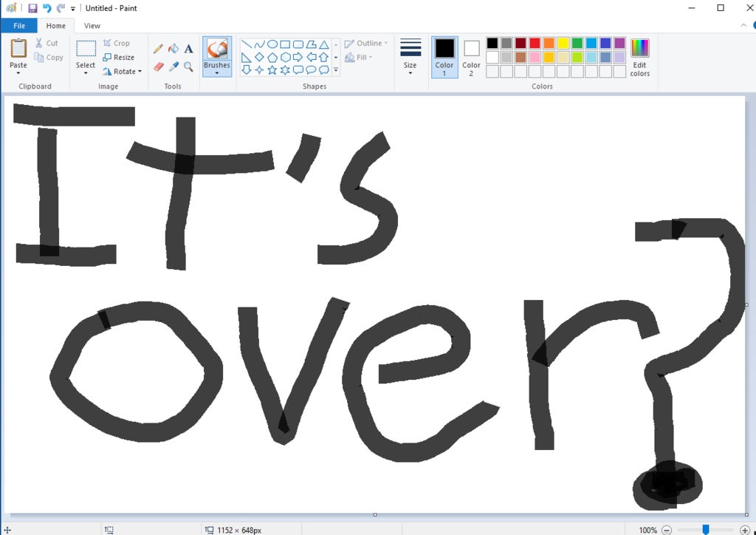Screen dimensions: 756x535
Task: Click the Save icon in title bar
Action: pyautogui.click(x=32, y=8)
